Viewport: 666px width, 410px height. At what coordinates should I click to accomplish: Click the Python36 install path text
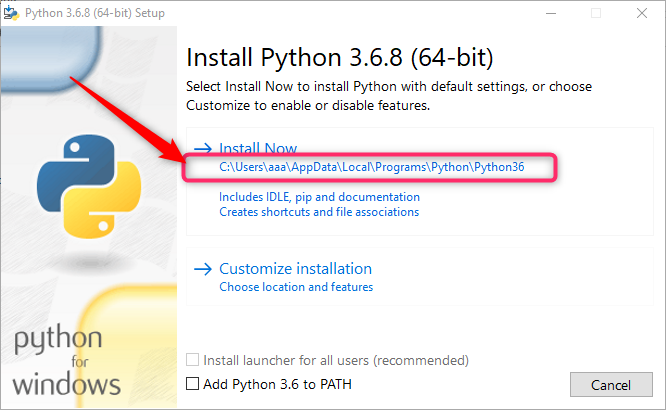click(x=372, y=167)
